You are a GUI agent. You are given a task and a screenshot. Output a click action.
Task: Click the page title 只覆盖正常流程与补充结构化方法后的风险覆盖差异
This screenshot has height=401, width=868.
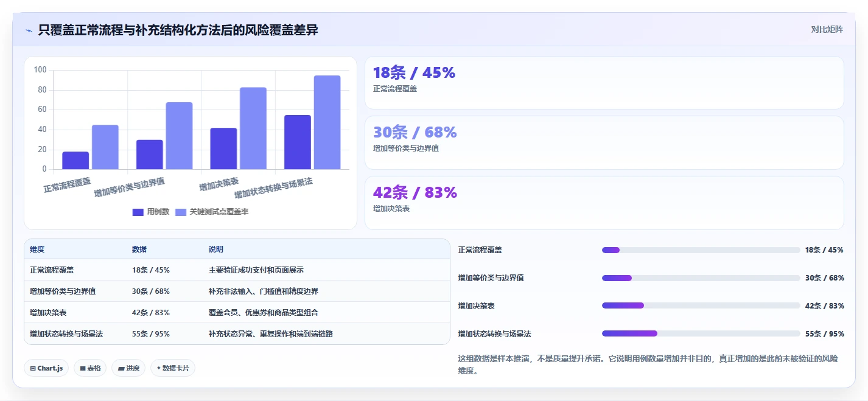(x=178, y=30)
